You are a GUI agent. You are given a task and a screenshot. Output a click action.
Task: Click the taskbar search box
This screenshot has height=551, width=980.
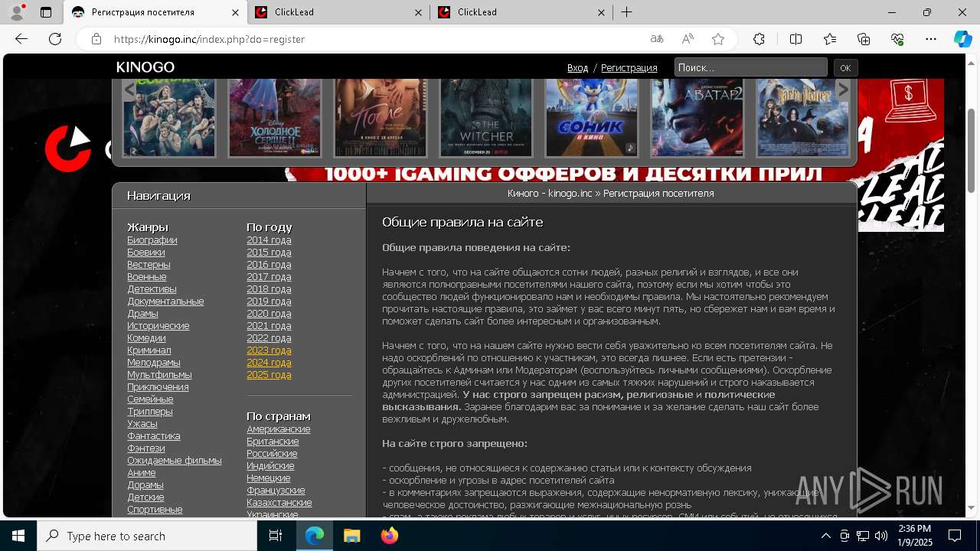click(x=147, y=536)
